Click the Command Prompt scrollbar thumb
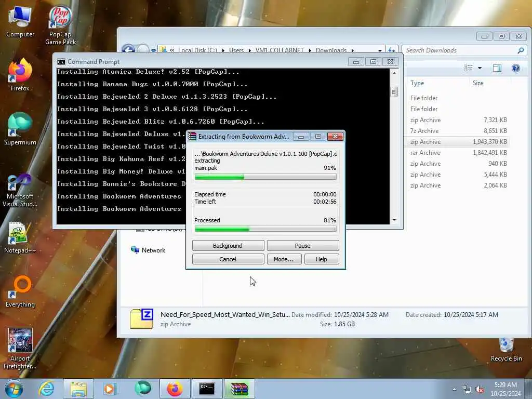The image size is (532, 399). (394, 92)
